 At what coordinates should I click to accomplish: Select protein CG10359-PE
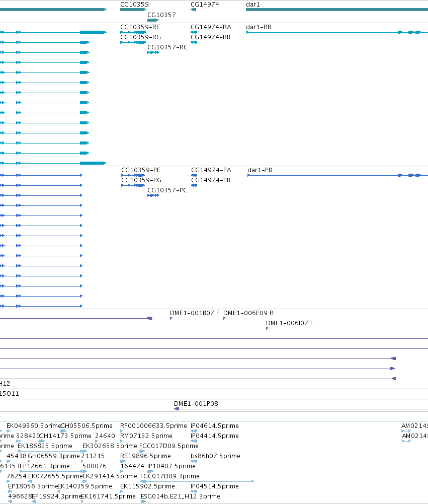[x=141, y=170]
